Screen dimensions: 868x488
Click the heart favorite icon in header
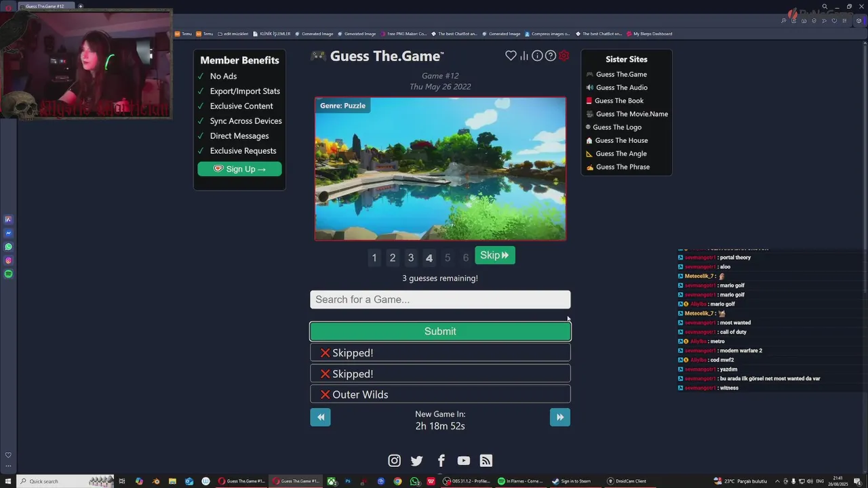tap(511, 56)
